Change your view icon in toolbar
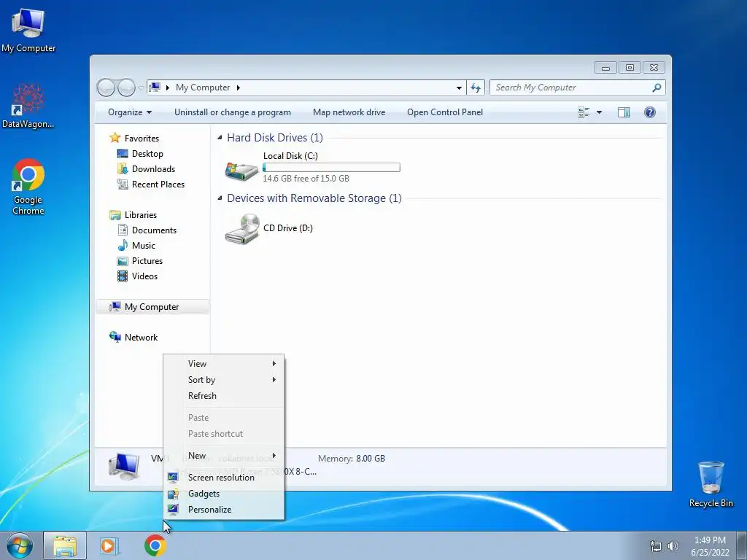 [584, 112]
